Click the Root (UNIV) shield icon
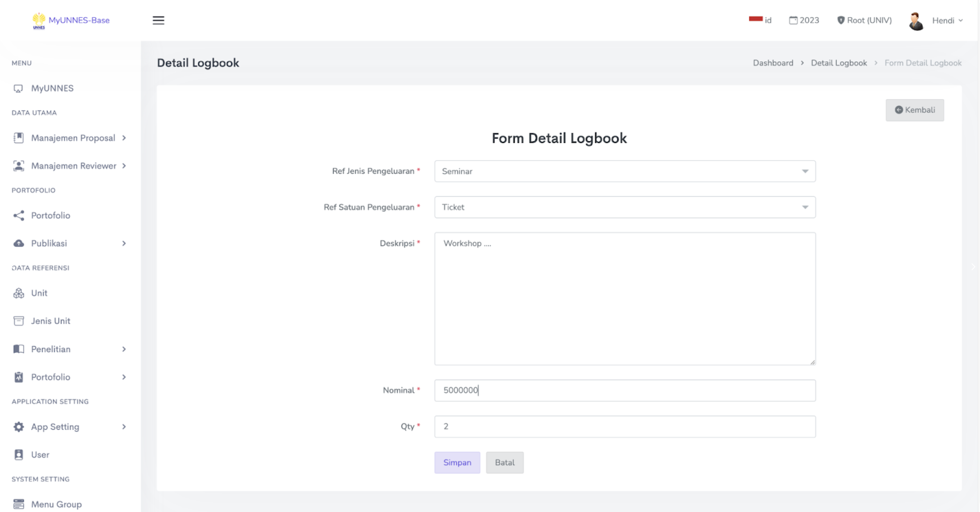The width and height of the screenshot is (980, 512). pyautogui.click(x=841, y=20)
